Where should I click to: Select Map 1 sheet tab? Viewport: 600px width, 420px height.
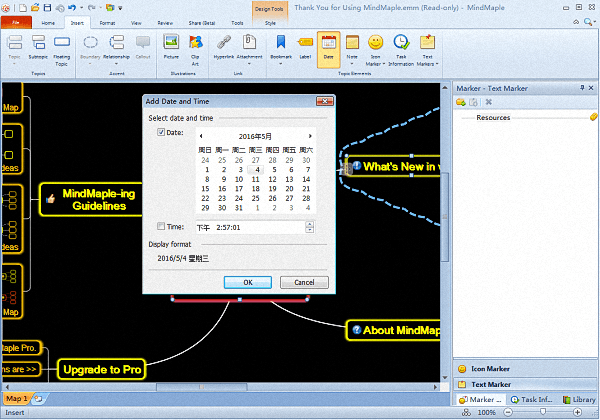pos(16,399)
